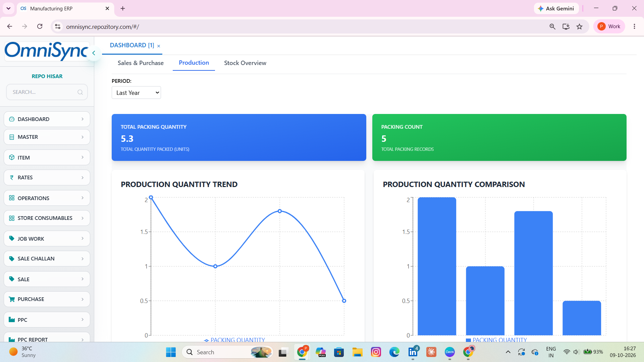Switch to the Sales & Purchase tab

[141, 63]
